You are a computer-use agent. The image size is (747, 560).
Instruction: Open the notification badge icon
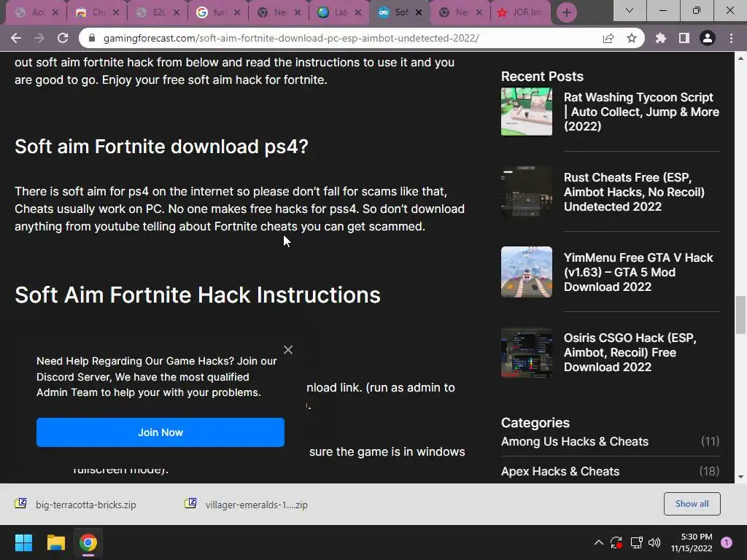727,542
